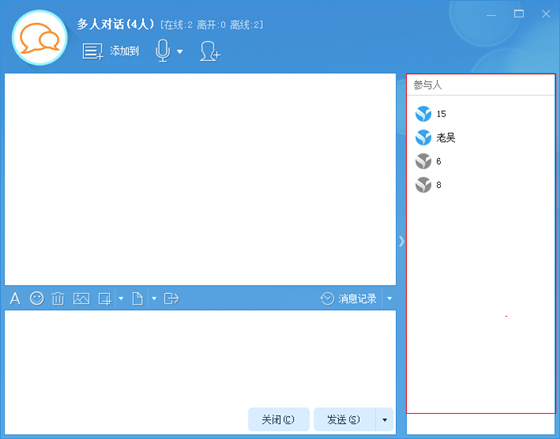
Task: Insert a picture using image icon
Action: tap(81, 298)
